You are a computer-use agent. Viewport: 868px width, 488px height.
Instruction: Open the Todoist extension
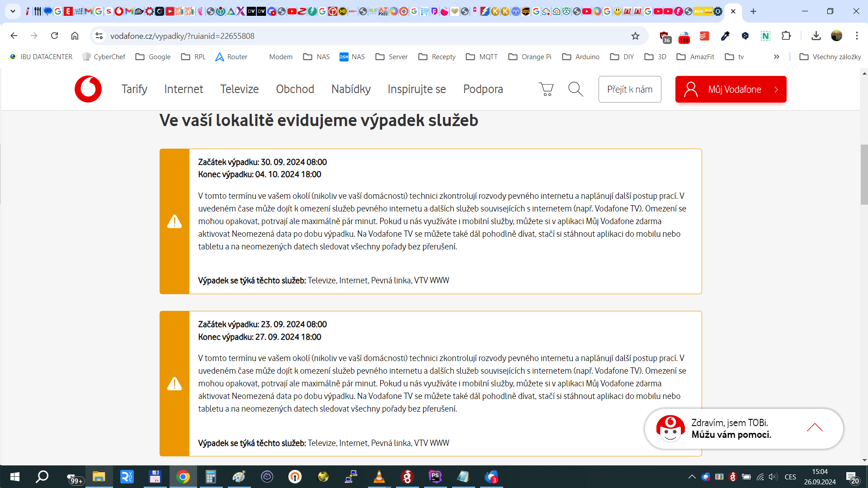click(704, 36)
